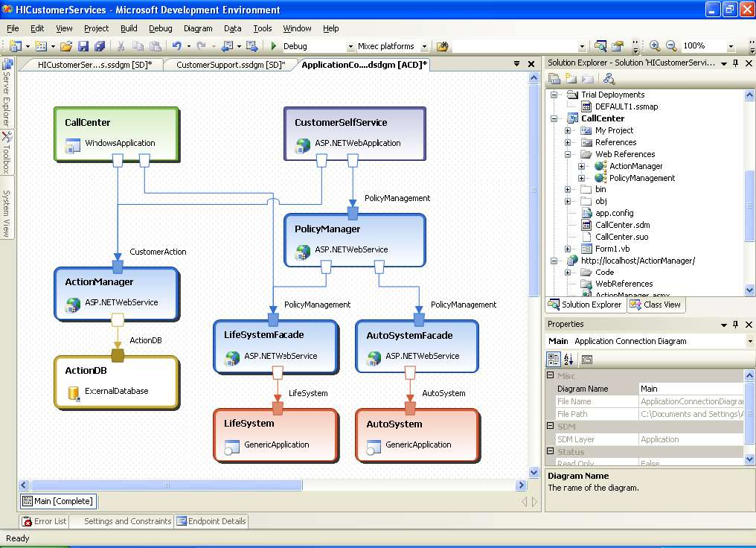The height and width of the screenshot is (548, 756).
Task: Click the Navigate Forward icon
Action: pos(252,46)
